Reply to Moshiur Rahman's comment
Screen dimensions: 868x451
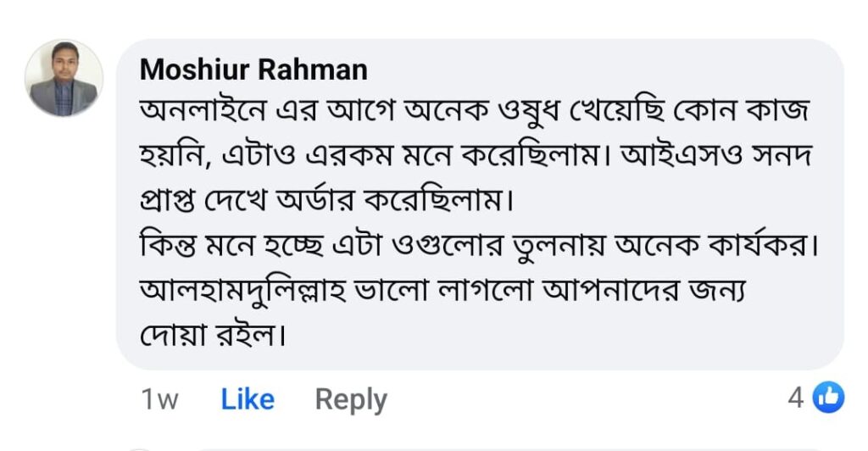click(x=351, y=398)
